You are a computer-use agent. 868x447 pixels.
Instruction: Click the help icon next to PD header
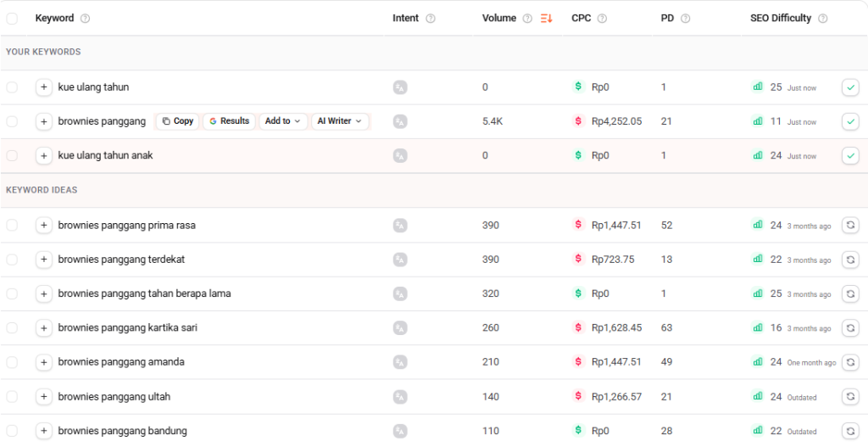click(685, 19)
